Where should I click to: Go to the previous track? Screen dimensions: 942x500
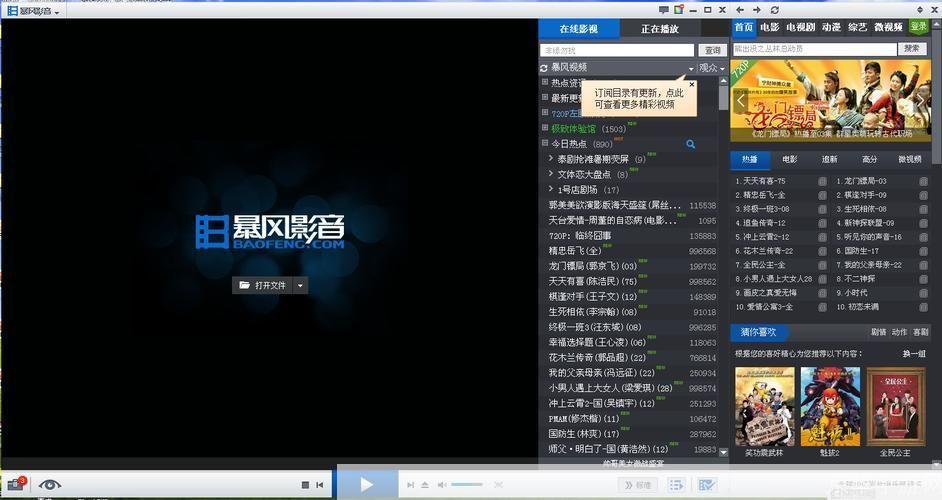pyautogui.click(x=320, y=485)
